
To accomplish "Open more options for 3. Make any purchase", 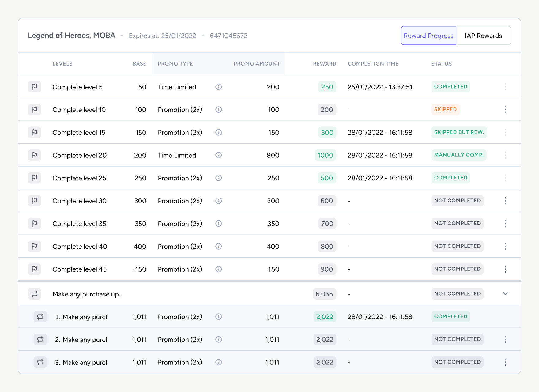I will pyautogui.click(x=505, y=362).
